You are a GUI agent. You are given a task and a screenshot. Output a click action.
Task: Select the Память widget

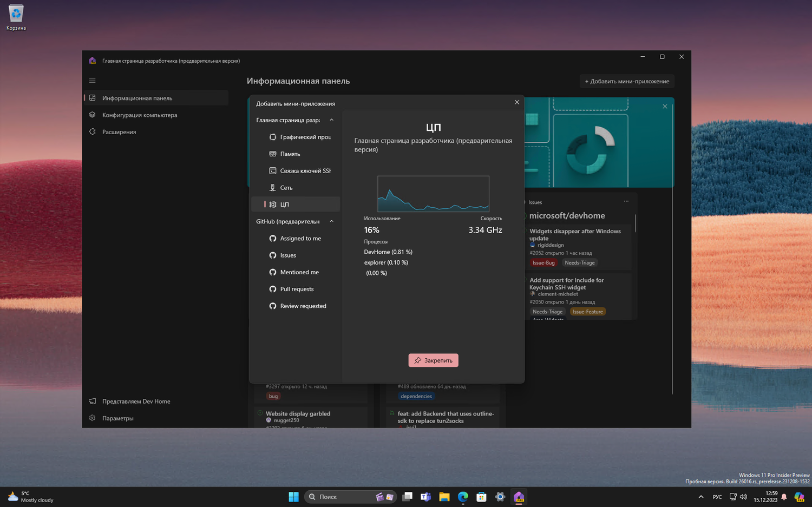pos(296,154)
